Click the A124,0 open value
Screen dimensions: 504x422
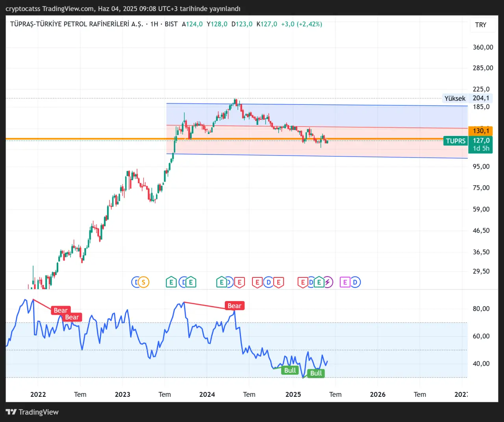coord(192,24)
